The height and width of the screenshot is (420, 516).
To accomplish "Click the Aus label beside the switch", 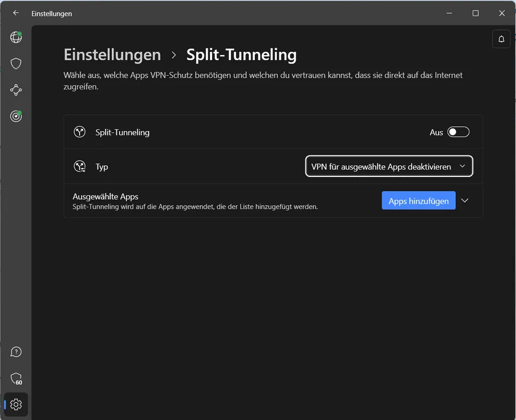I will pos(436,132).
